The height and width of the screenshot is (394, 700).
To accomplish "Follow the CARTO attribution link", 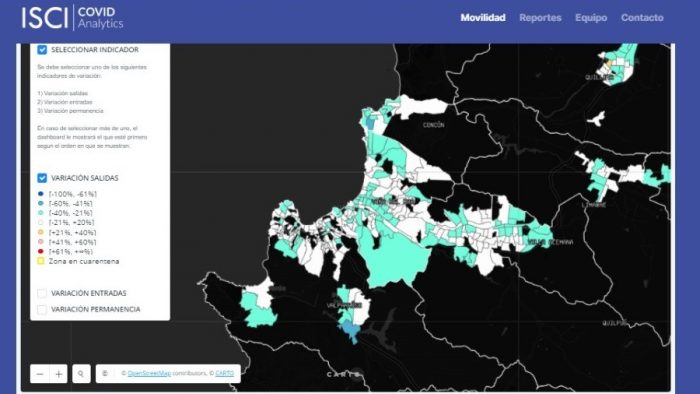I will (x=225, y=373).
